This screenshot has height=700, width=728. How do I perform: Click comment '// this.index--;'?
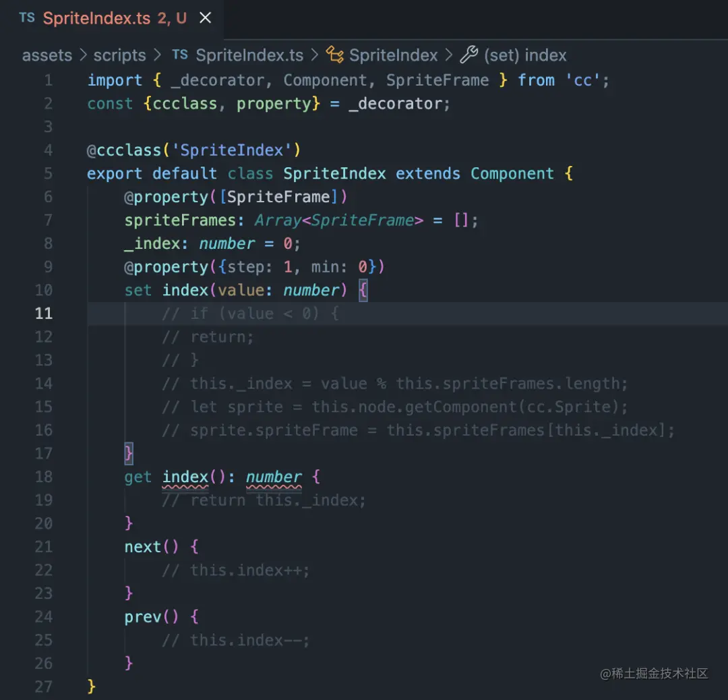(236, 640)
